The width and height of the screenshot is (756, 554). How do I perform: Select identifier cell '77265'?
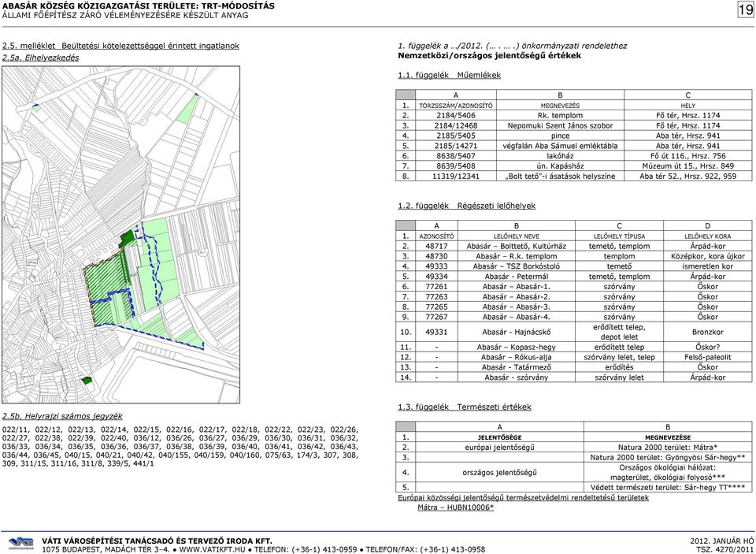[x=436, y=307]
